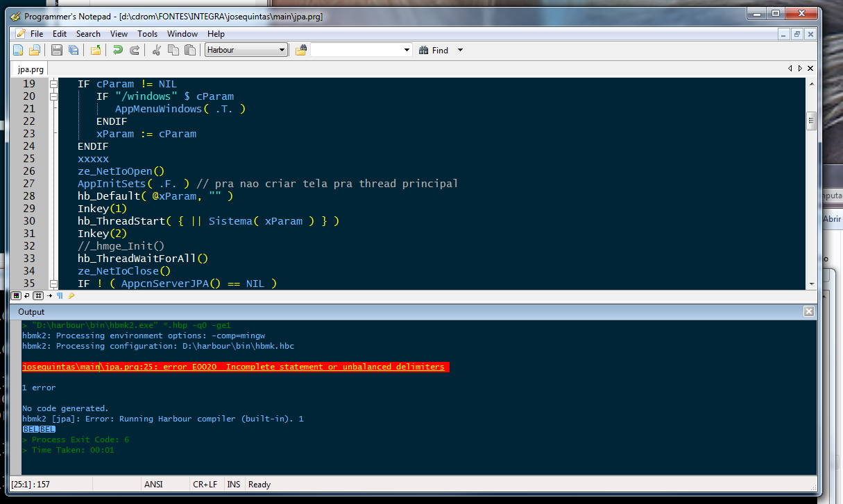Screen dimensions: 843x504
Task: Switch to the jpa.prg tab
Action: click(31, 69)
